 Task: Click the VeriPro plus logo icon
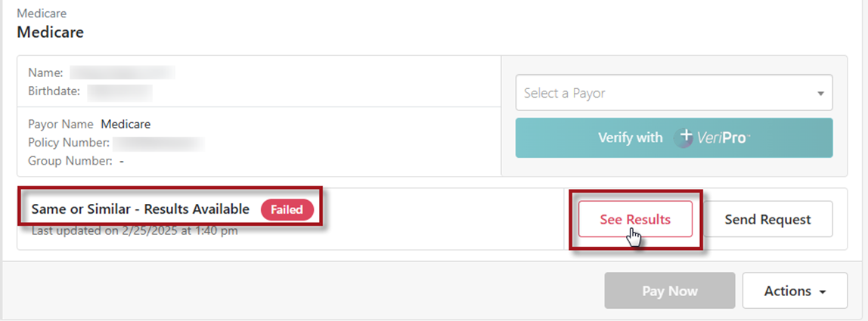[685, 137]
